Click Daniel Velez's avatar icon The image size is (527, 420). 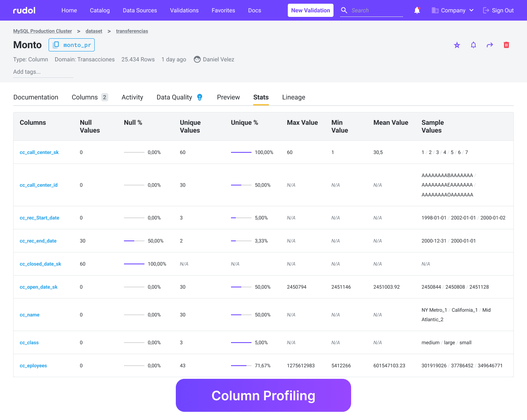click(197, 59)
